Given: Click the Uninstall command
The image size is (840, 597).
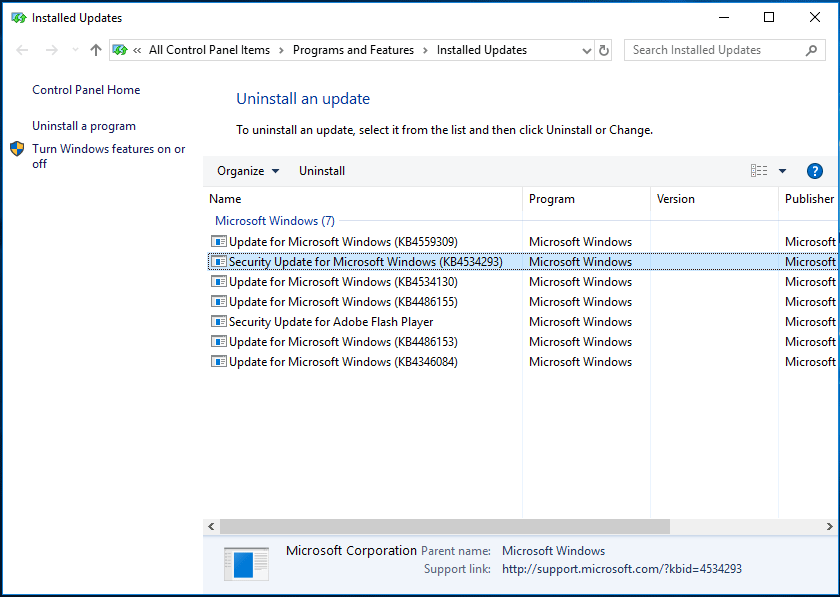Looking at the screenshot, I should point(321,170).
